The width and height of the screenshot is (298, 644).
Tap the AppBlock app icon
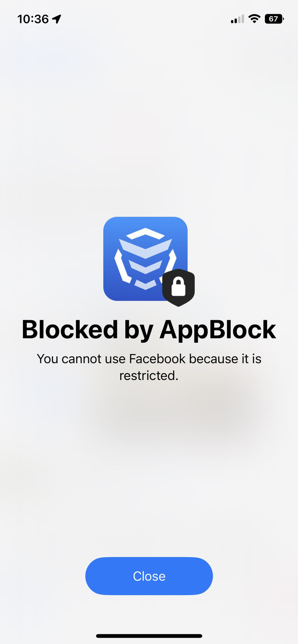pos(145,259)
